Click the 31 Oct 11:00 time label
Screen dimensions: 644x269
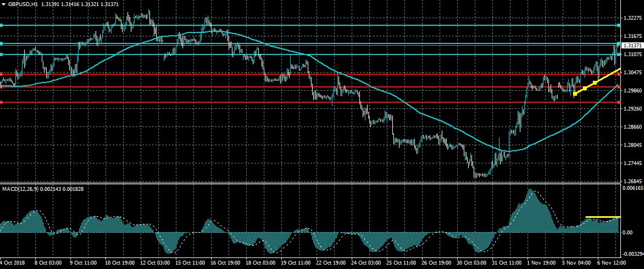507,262
